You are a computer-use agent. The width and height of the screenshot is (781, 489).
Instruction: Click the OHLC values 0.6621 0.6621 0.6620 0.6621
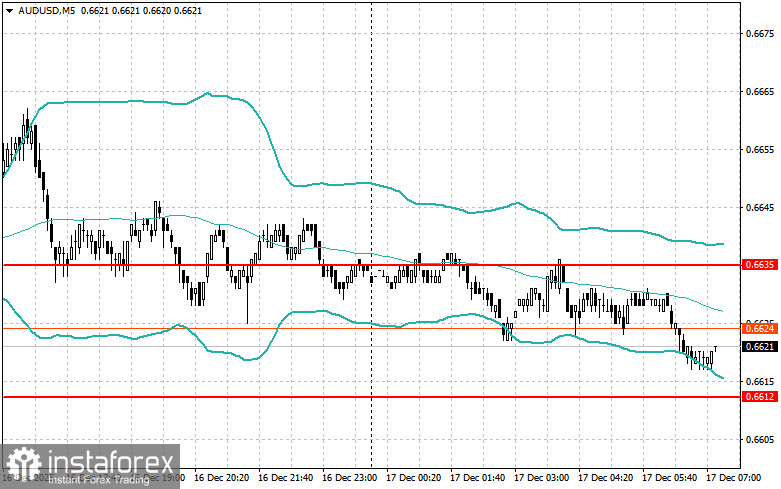141,10
